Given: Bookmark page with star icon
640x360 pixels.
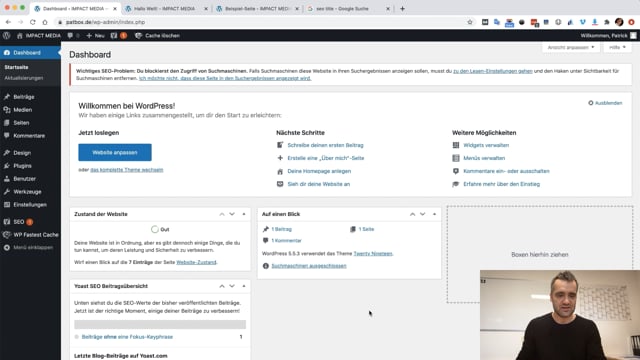Looking at the screenshot, I should point(470,22).
